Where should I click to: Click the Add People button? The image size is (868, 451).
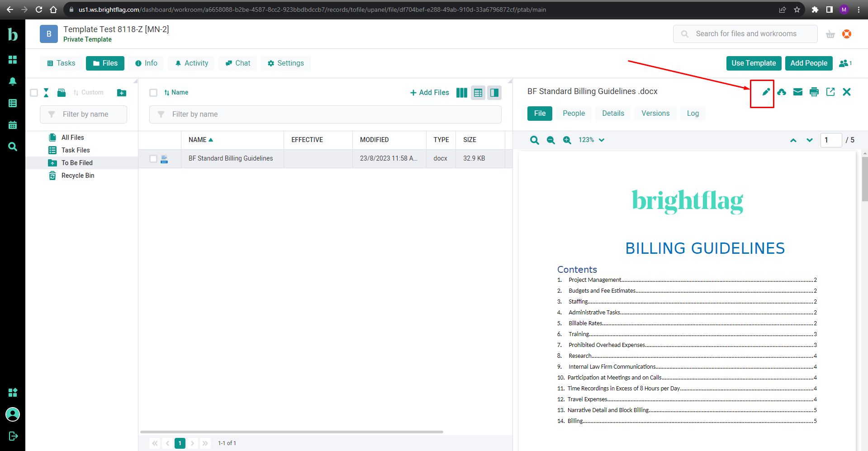click(x=809, y=63)
